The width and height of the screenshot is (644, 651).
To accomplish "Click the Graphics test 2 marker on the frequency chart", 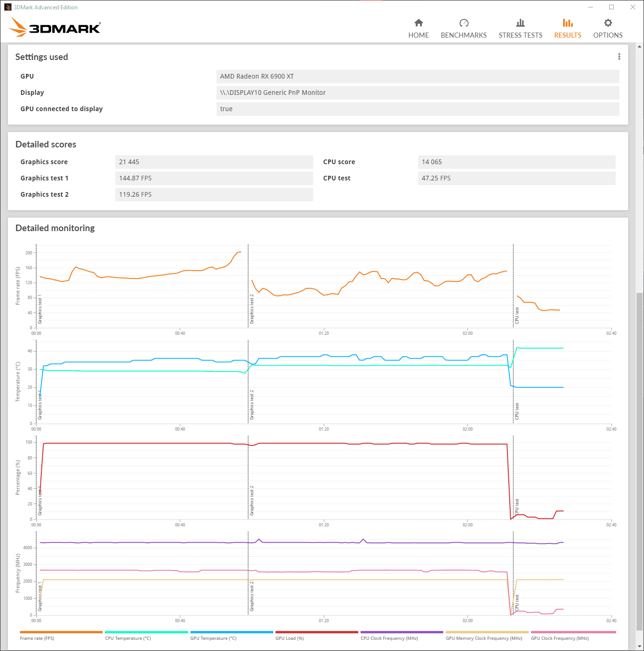I will click(252, 596).
